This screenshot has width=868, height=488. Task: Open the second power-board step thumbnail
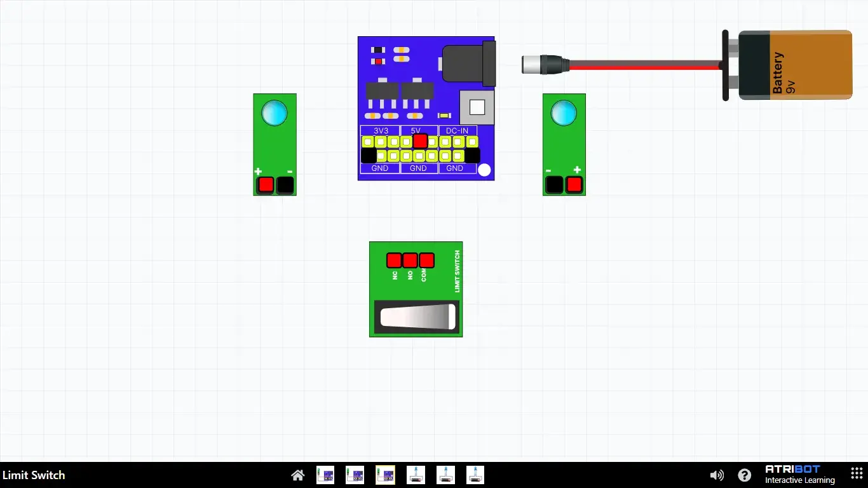355,475
